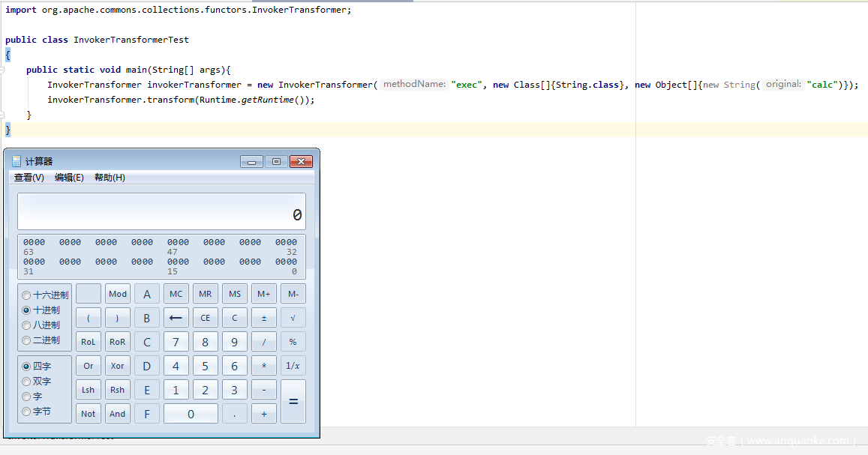Open the 编辑(E) menu
Image resolution: width=868 pixels, height=455 pixels.
pyautogui.click(x=69, y=178)
